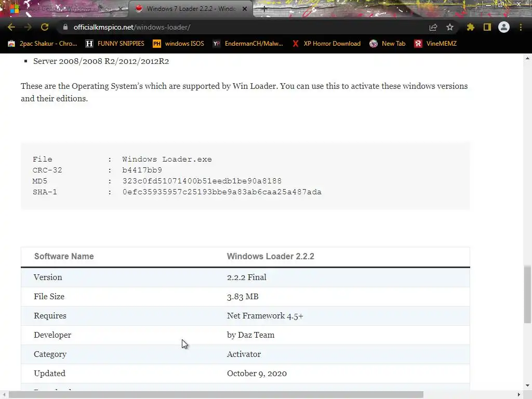
Task: Open the EndermanCH/Malw... bookmark
Action: [248, 44]
